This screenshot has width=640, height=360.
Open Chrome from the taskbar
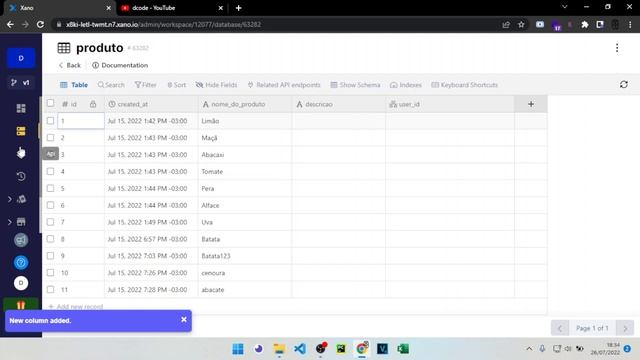click(362, 349)
